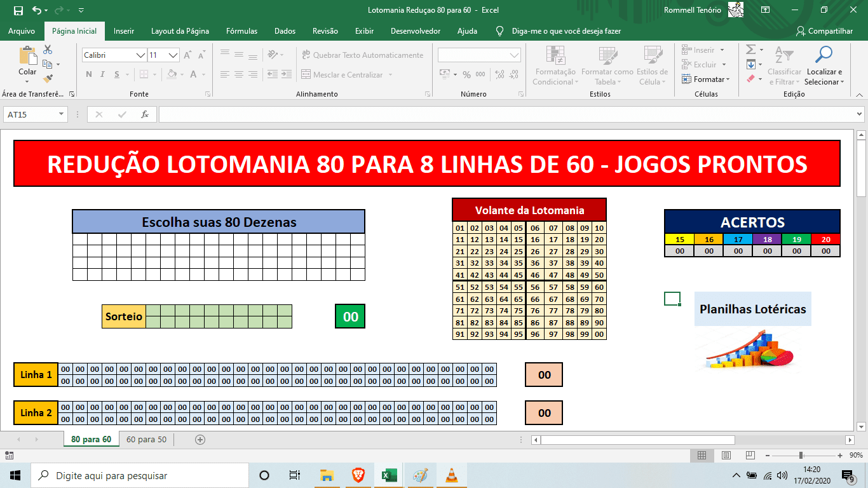Click the horizontal scrollbar
Image resolution: width=868 pixels, height=488 pixels.
click(x=637, y=440)
